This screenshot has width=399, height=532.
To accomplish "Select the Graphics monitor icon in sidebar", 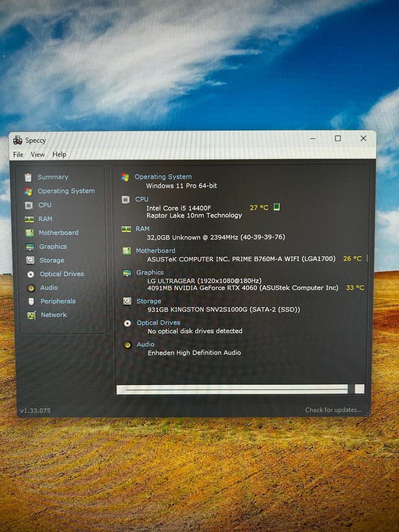I will [30, 247].
